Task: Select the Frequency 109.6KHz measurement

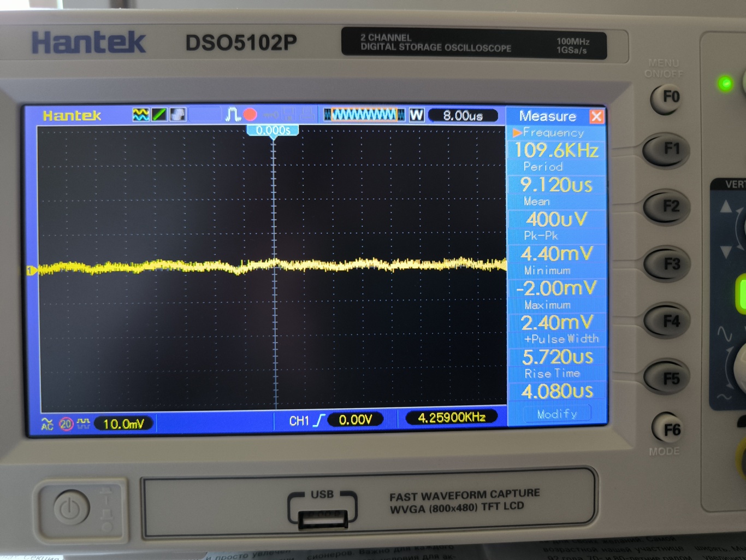Action: [x=556, y=144]
